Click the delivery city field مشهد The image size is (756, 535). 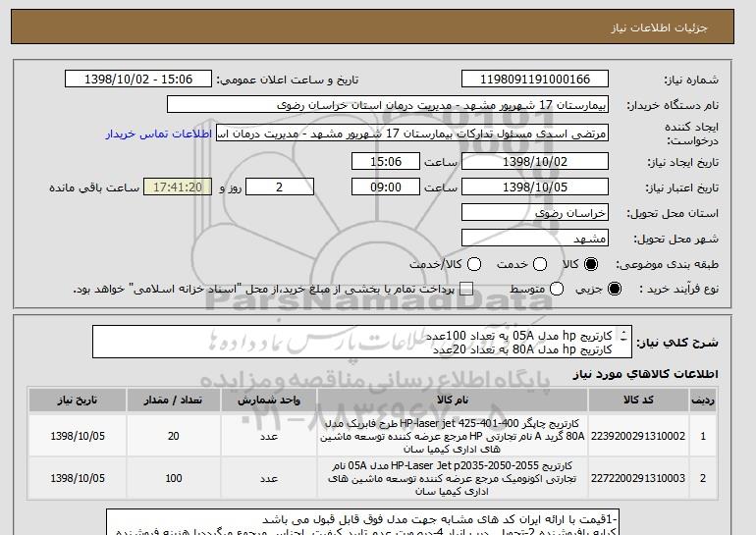[535, 239]
